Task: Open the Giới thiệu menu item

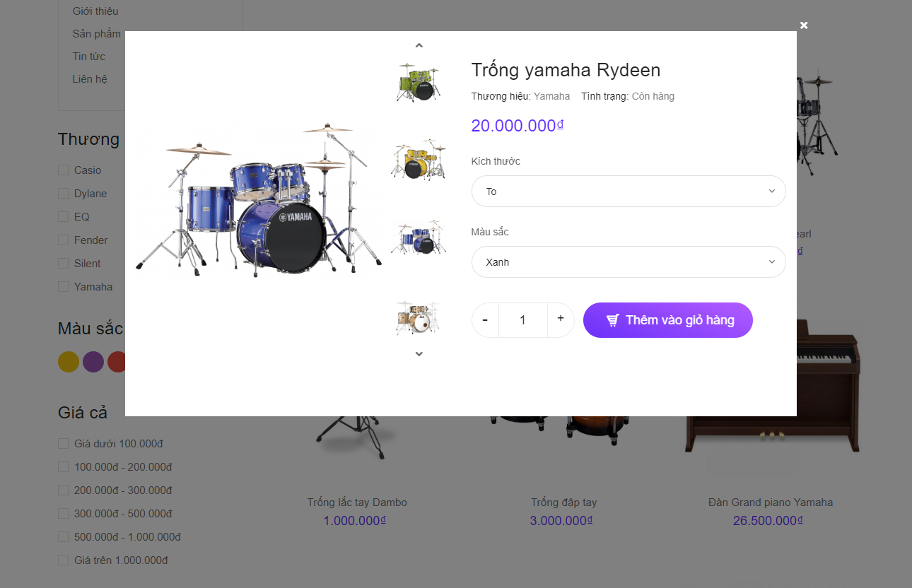Action: pyautogui.click(x=95, y=11)
